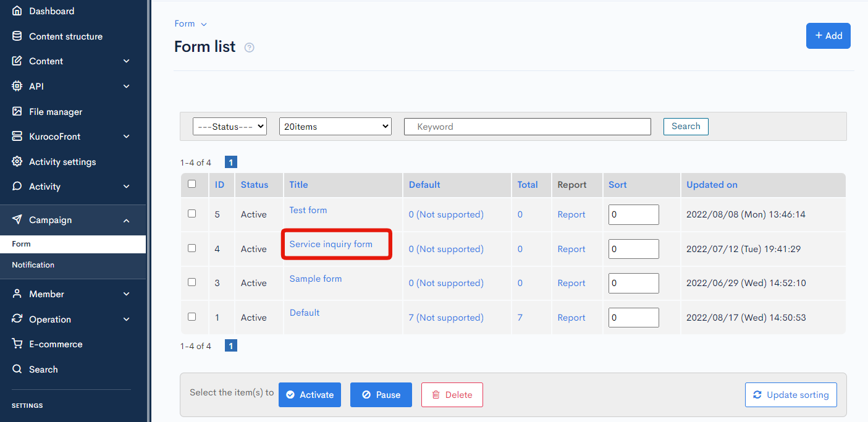
Task: Open the Report link for Test form
Action: 571,214
